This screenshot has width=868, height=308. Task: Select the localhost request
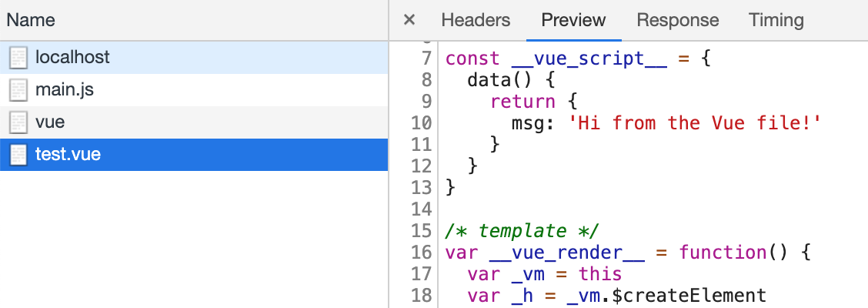194,58
